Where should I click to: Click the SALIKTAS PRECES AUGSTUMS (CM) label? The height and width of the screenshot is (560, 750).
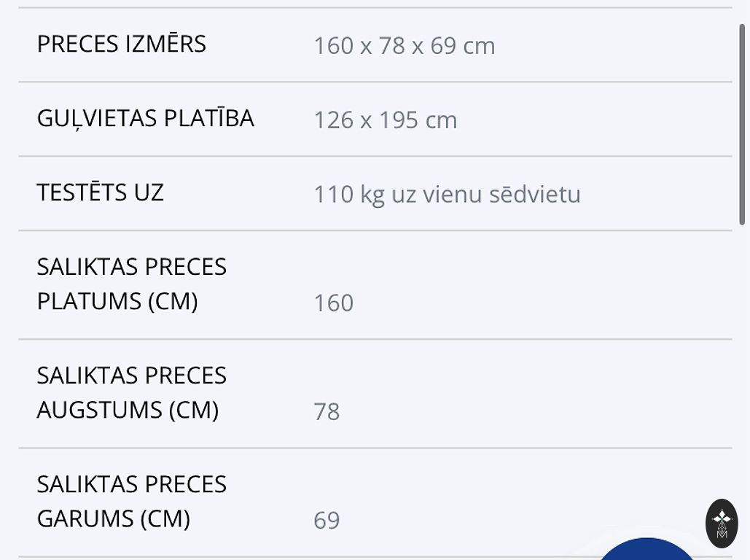tap(131, 392)
